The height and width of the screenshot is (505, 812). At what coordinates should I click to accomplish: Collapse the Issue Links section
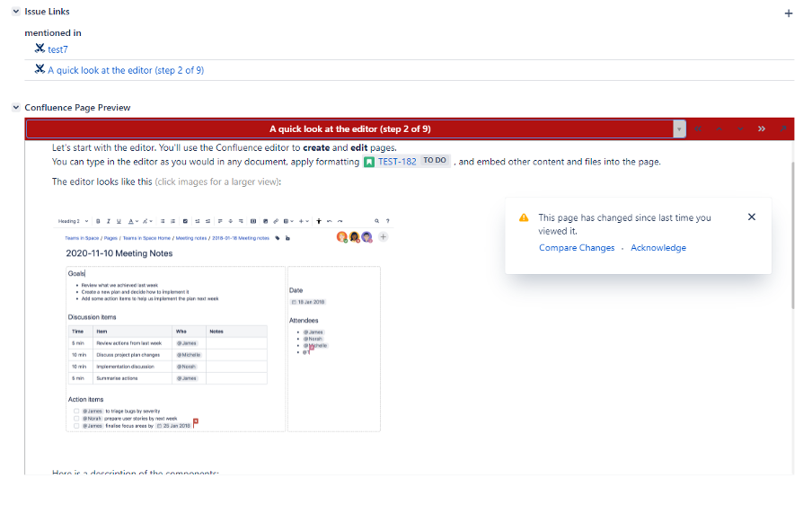[x=15, y=12]
